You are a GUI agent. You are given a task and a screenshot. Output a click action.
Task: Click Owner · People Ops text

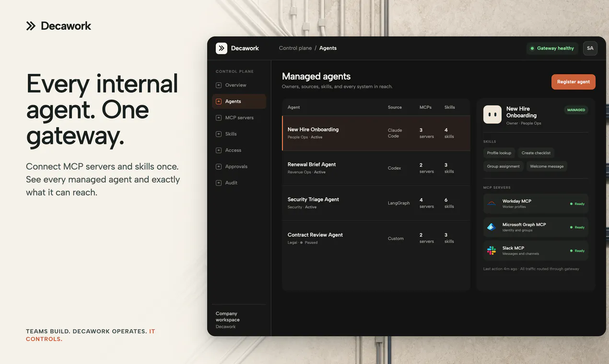coord(524,124)
